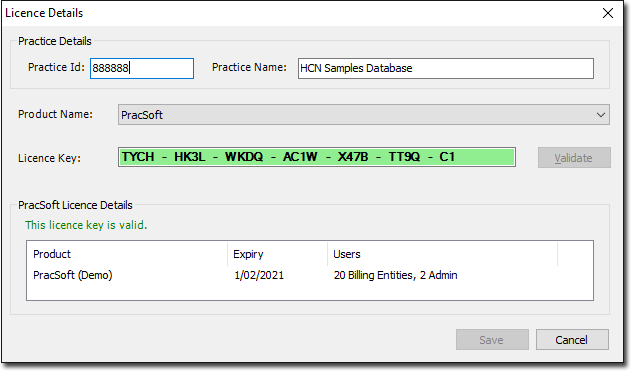Image resolution: width=631 pixels, height=371 pixels.
Task: Click the green Licence Key field
Action: tap(317, 157)
